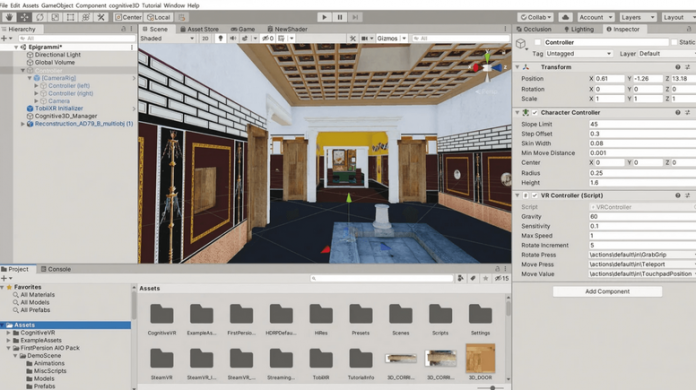Open the GameObject menu
The image size is (696, 390).
click(x=57, y=5)
